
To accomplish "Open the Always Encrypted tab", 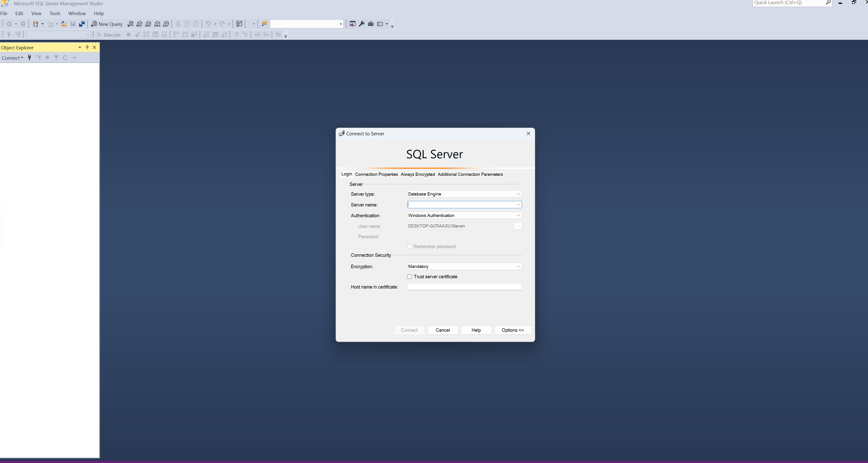I will (x=417, y=174).
